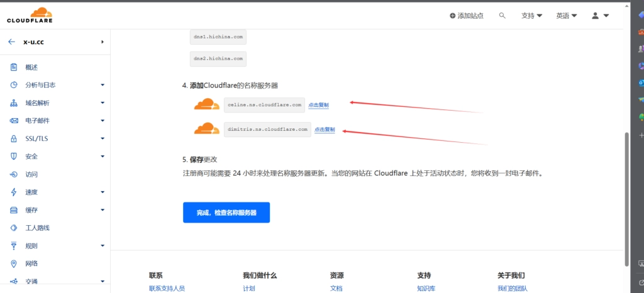Expand the 速度 submenu arrow
The width and height of the screenshot is (644, 293).
pyautogui.click(x=103, y=192)
